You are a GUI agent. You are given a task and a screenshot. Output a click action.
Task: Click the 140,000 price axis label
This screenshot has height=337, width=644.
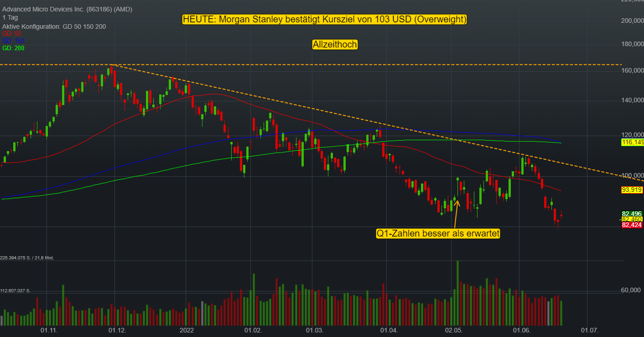pyautogui.click(x=633, y=100)
